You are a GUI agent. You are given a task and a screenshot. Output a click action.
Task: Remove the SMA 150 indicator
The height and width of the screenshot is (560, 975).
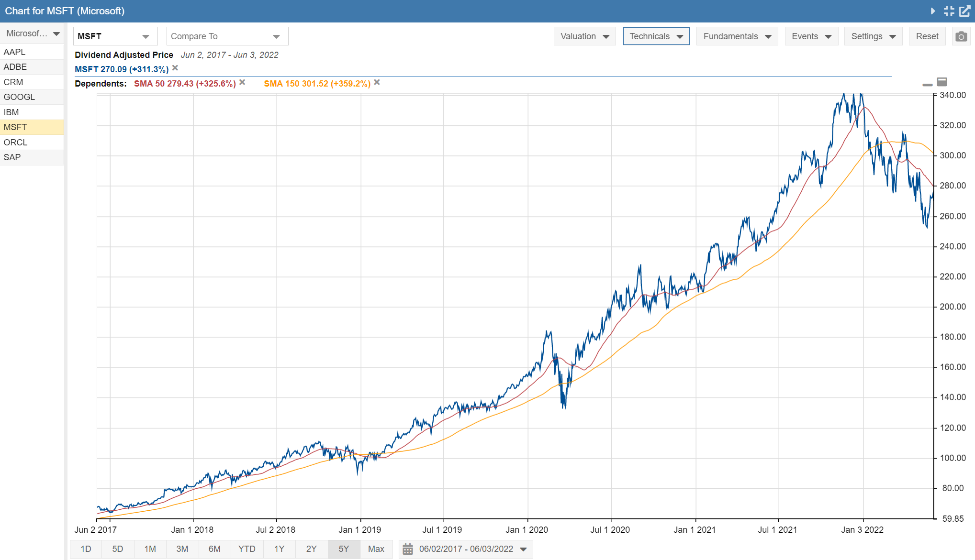coord(377,82)
